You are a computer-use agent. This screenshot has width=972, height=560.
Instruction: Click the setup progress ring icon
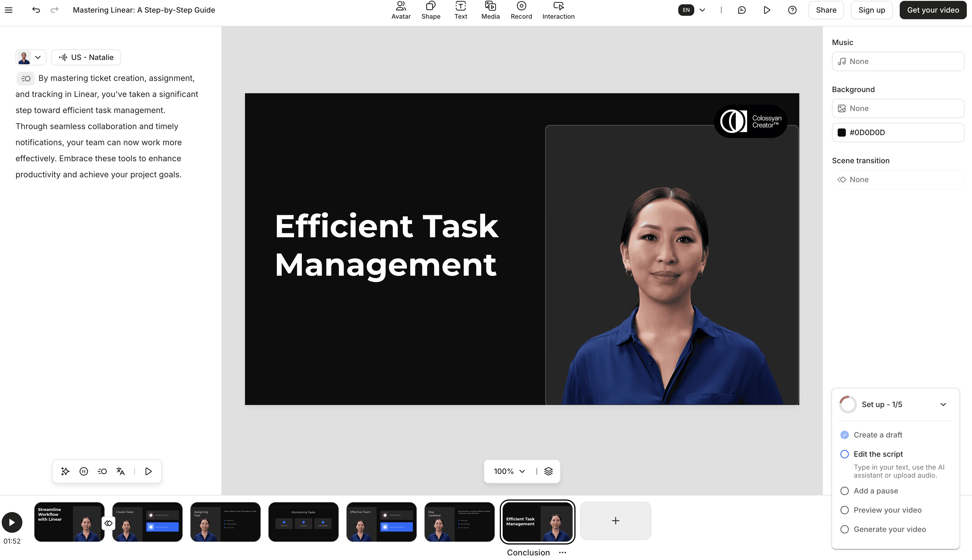point(848,405)
